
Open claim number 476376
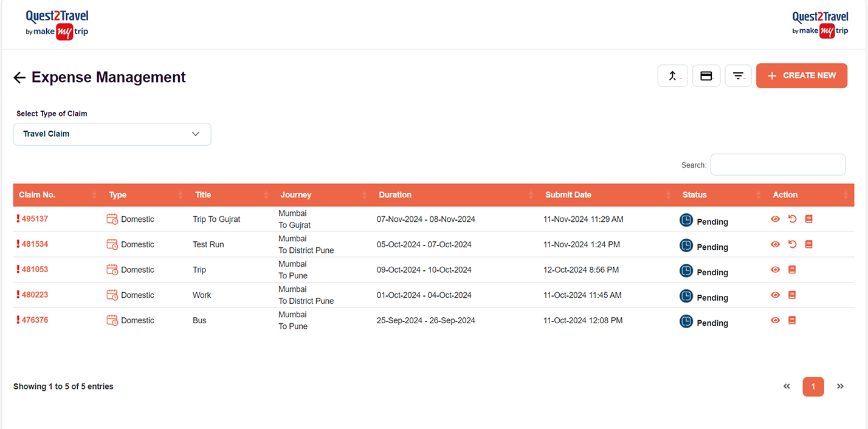tap(35, 320)
